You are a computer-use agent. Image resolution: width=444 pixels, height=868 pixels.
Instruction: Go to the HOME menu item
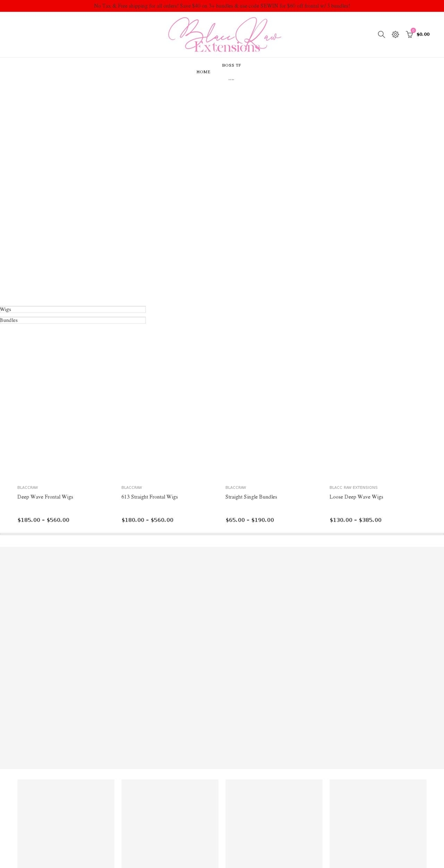point(203,72)
